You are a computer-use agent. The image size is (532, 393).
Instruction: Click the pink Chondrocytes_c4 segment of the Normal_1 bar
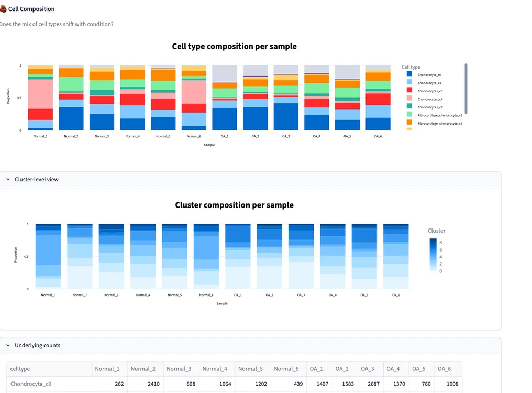40,94
